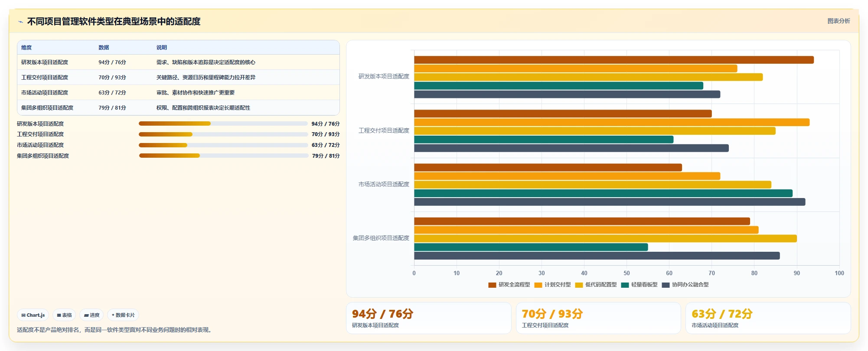Click the yellow 低代码配置型 bar in 集团多组织 group
The image size is (868, 351).
(605, 238)
